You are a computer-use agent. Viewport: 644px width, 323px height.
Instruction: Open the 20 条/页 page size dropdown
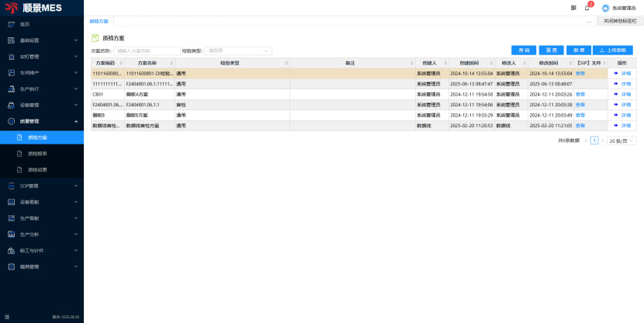(x=621, y=141)
